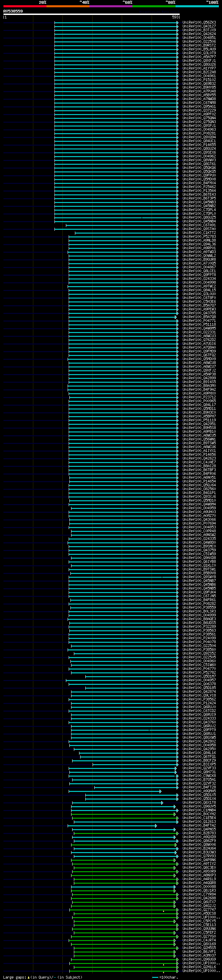
Task: Click the white query sequence ruler bar
Action: [x=91, y=14]
